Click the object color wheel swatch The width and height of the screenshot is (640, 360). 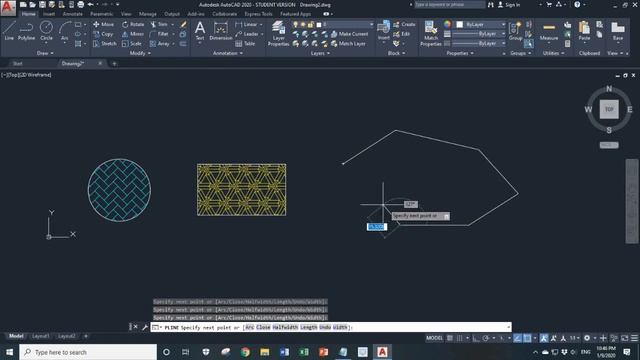tap(448, 24)
